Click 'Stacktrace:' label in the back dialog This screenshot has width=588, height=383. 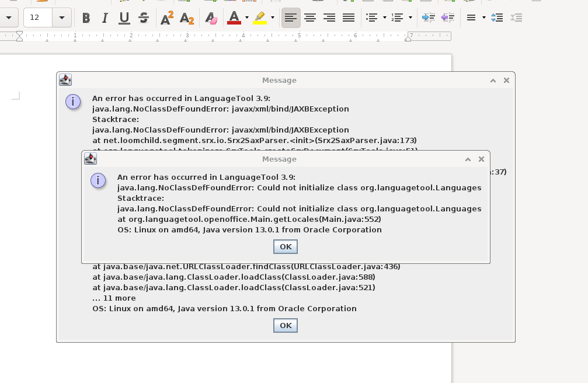click(116, 120)
